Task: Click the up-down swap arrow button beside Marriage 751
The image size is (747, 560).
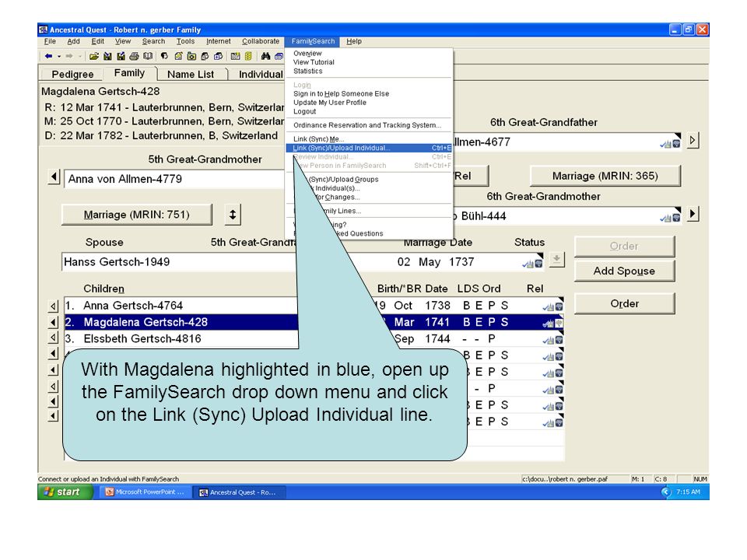Action: click(233, 215)
